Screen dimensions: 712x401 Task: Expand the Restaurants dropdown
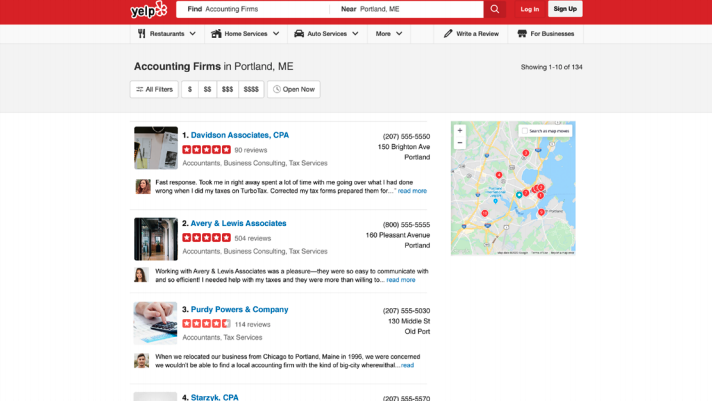pyautogui.click(x=166, y=34)
